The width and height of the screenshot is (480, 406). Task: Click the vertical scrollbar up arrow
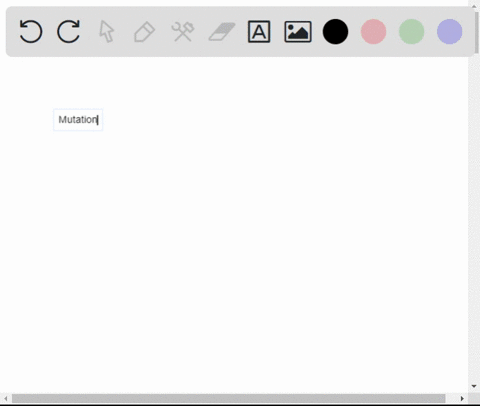[474, 6]
